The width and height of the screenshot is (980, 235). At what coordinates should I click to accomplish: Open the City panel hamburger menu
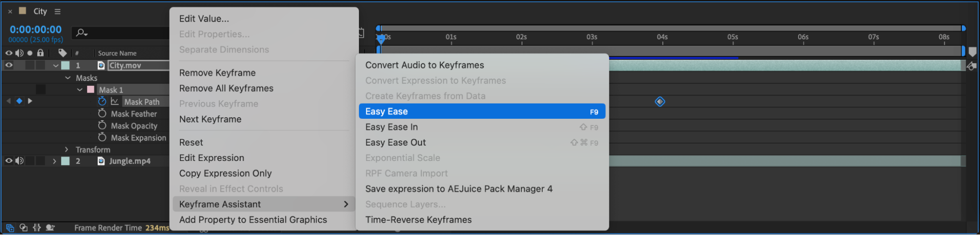(57, 11)
